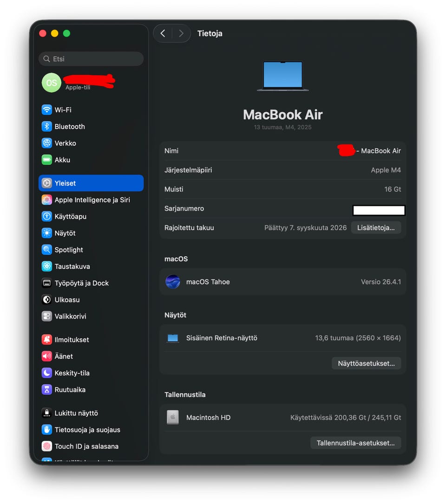Click Käytettävissä 200,36 Gt / 245,11 Gt
Screen dimensions: 446x504
346,418
